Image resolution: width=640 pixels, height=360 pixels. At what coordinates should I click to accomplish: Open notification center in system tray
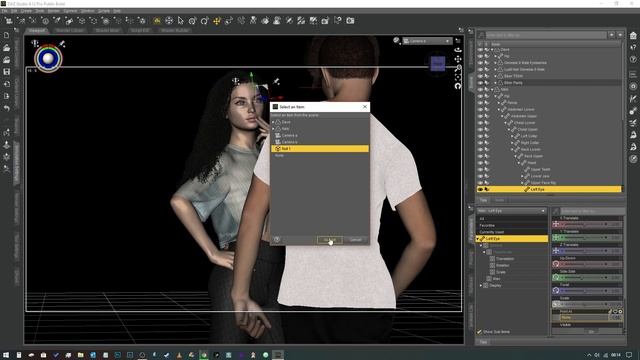pos(629,355)
